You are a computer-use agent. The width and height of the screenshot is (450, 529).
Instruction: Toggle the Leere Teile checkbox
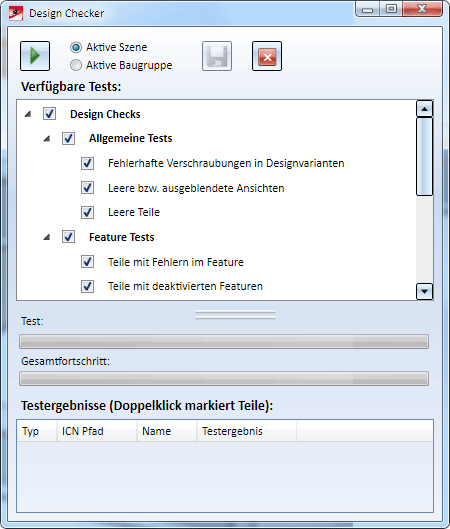coord(87,213)
